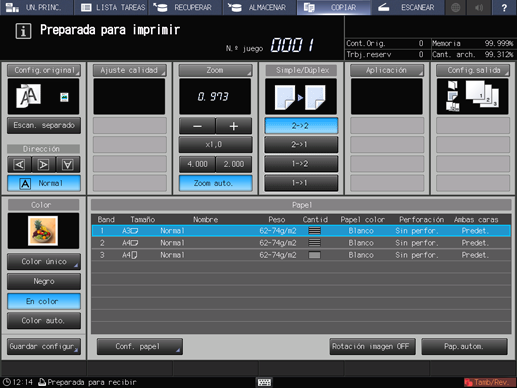Screen dimensions: 517x388
Task: Open help with the question mark icon
Action: 504,7
